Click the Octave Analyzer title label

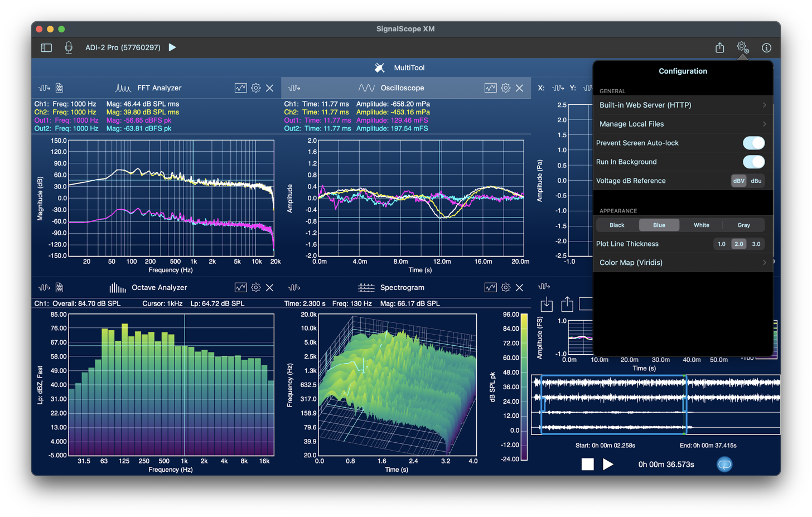tap(159, 288)
